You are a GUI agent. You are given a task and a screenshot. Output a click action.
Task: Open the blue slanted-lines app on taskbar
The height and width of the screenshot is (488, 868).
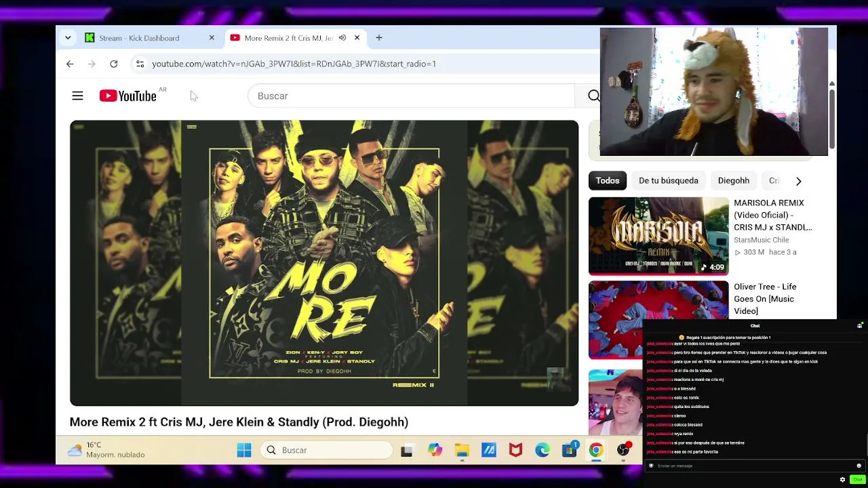tap(489, 450)
